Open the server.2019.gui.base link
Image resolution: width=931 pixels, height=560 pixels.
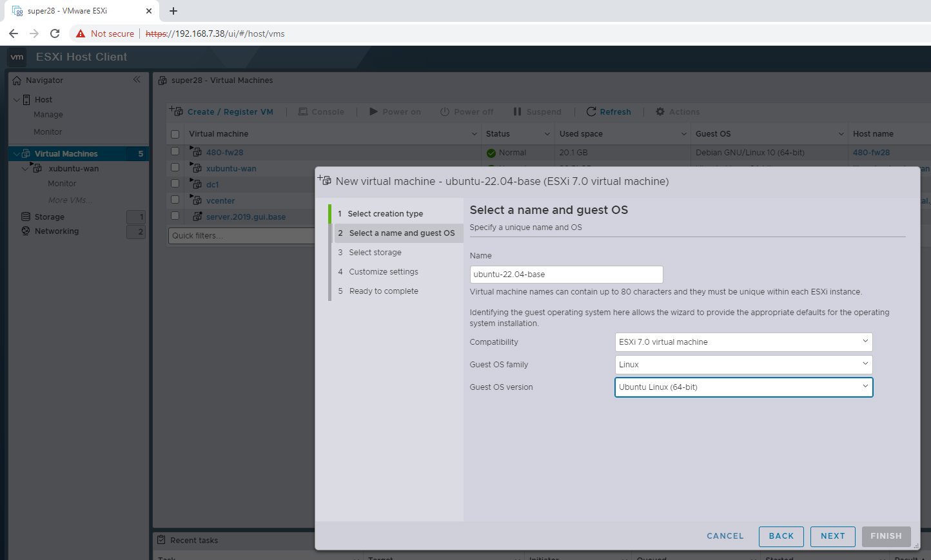click(246, 217)
